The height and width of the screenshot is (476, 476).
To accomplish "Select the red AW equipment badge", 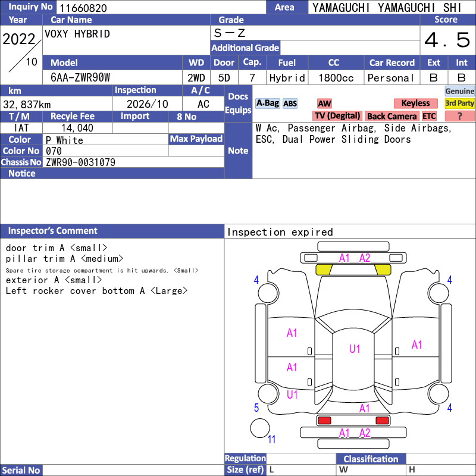I will click(x=324, y=104).
